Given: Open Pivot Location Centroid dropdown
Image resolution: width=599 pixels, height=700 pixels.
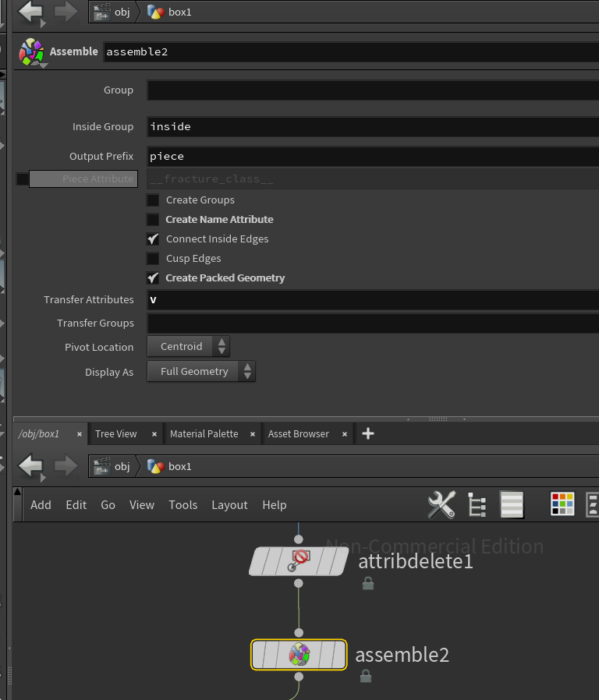Looking at the screenshot, I should click(189, 346).
